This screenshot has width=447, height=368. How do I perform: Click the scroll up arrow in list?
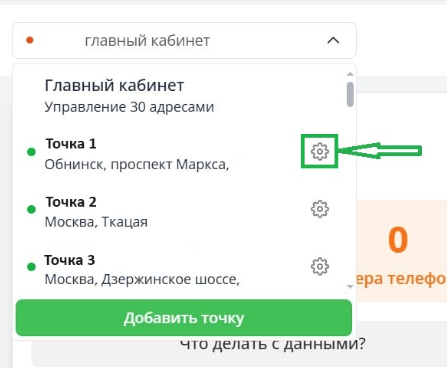tap(350, 74)
